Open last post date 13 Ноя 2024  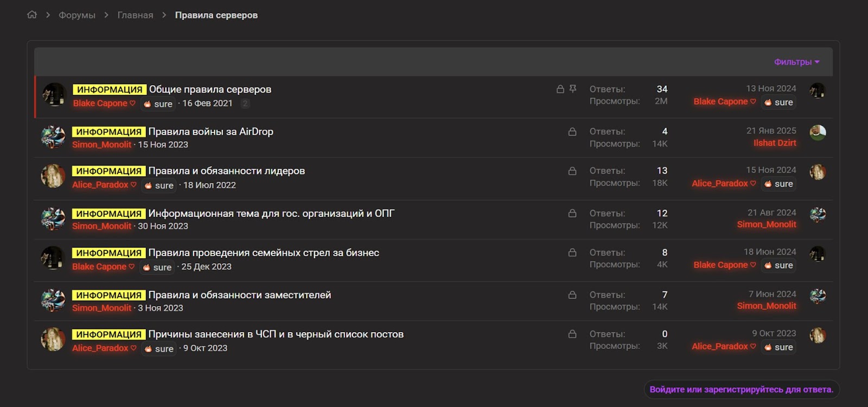click(x=771, y=88)
